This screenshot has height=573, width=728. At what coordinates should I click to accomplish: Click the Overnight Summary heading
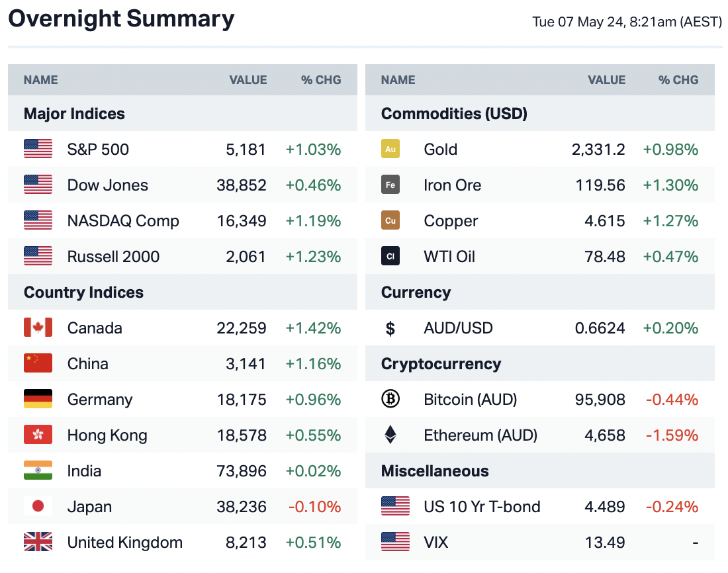point(121,19)
